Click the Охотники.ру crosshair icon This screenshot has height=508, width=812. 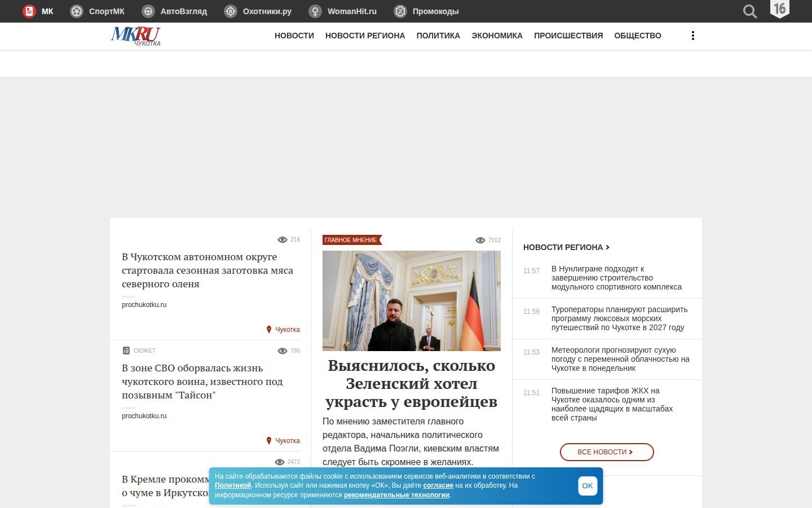click(231, 11)
